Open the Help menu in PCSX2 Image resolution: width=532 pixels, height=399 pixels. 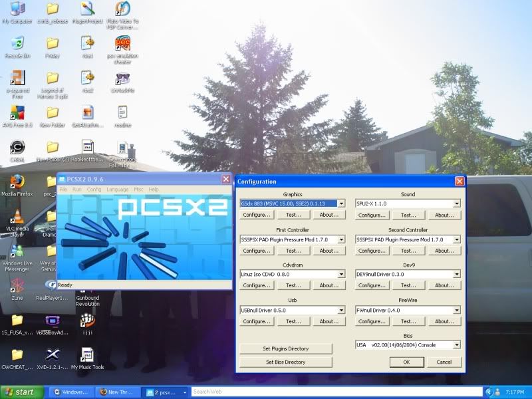154,190
